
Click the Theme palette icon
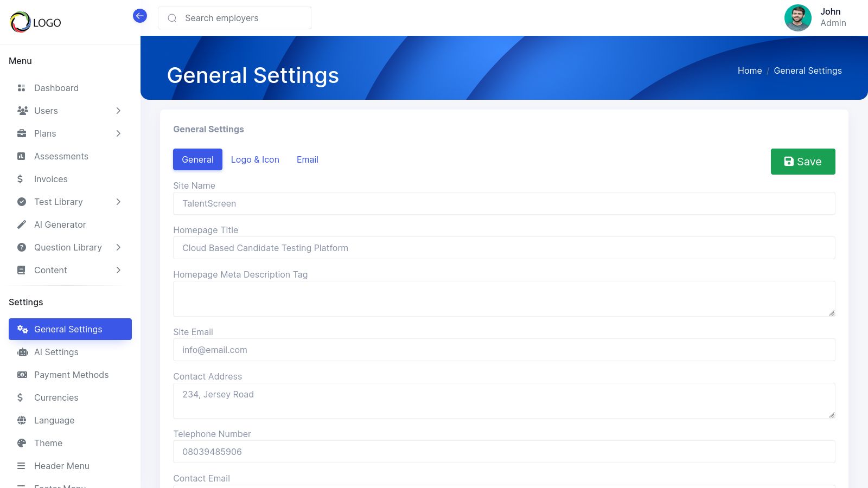pyautogui.click(x=22, y=443)
